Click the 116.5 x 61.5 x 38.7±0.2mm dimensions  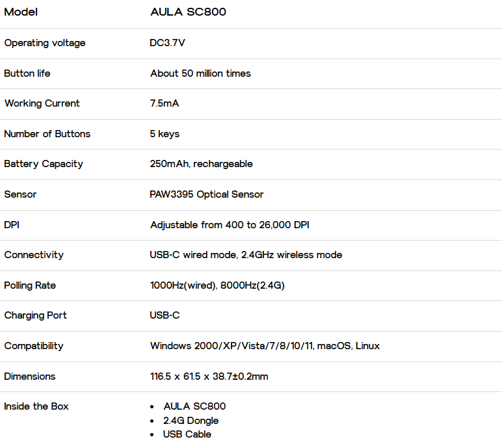click(x=209, y=376)
